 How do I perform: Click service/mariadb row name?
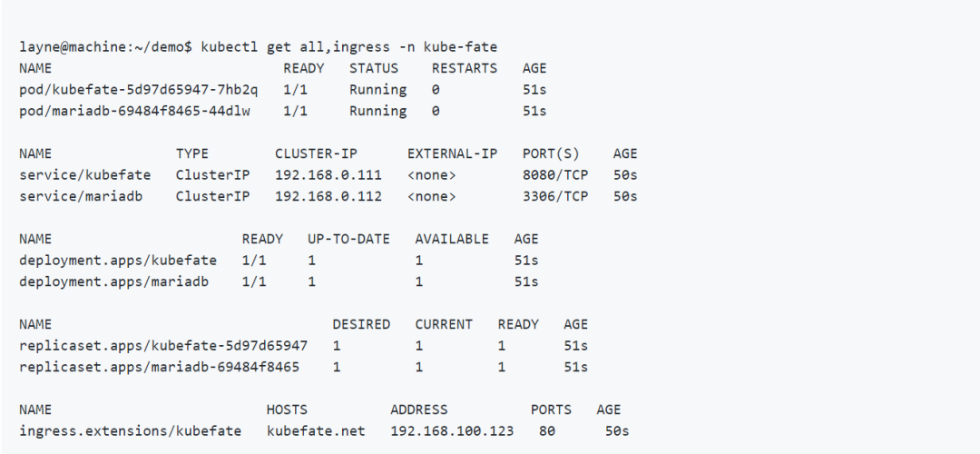click(x=81, y=197)
